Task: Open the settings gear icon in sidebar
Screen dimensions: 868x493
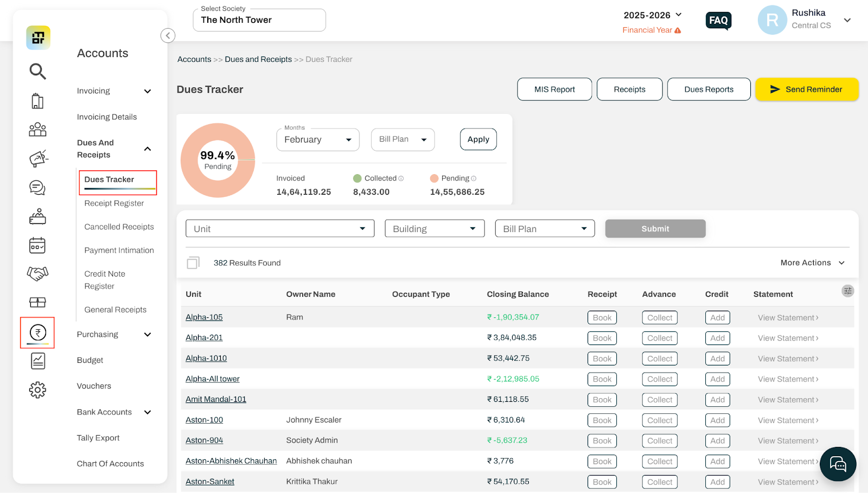Action: [x=37, y=389]
